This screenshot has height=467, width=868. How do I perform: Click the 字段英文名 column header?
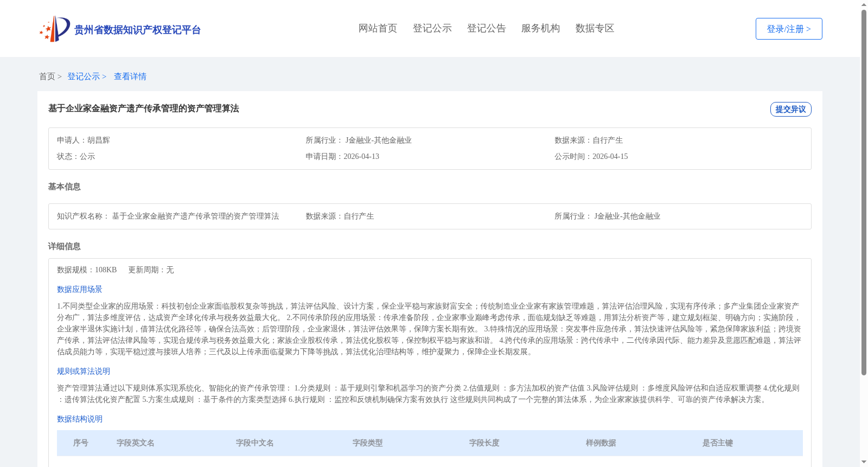[x=136, y=443]
